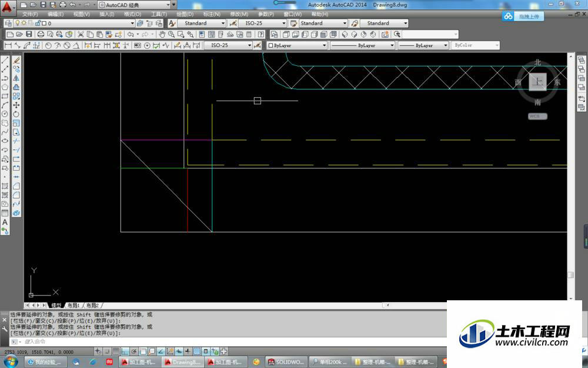Toggle Object Snap Tracking in status bar
588x368 pixels.
[161, 352]
